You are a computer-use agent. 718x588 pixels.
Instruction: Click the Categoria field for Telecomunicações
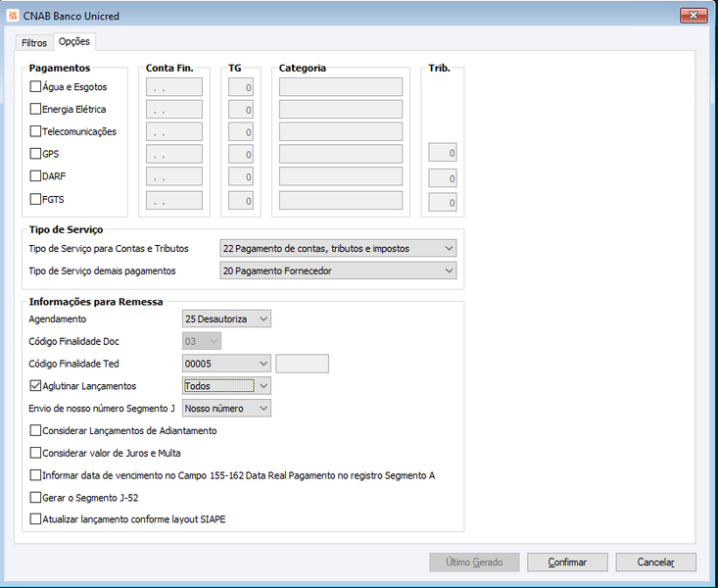click(341, 132)
